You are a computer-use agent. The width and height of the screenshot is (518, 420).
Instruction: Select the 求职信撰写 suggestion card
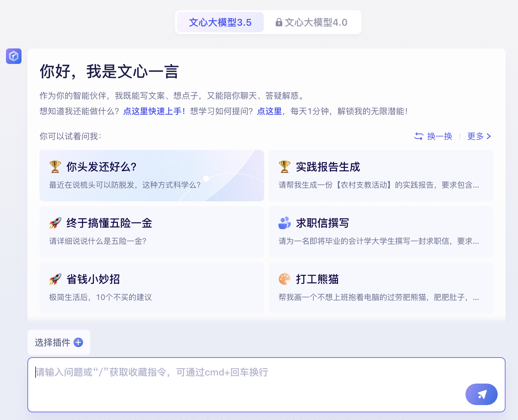coord(381,232)
